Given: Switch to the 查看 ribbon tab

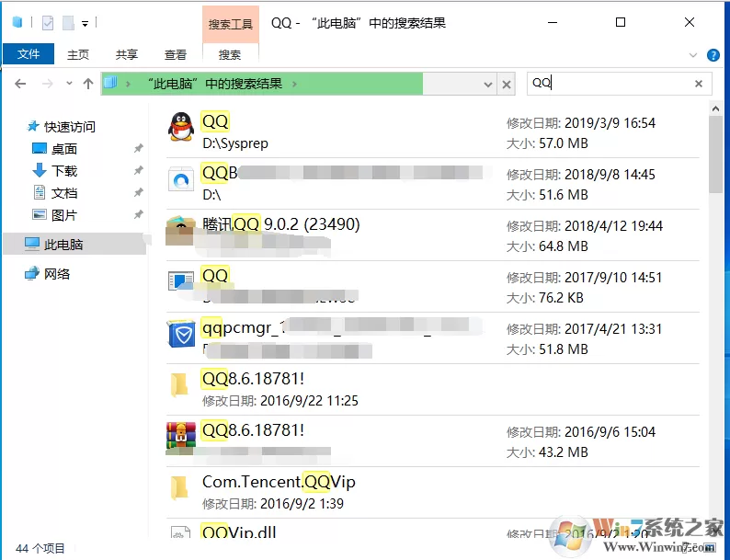Looking at the screenshot, I should (176, 54).
